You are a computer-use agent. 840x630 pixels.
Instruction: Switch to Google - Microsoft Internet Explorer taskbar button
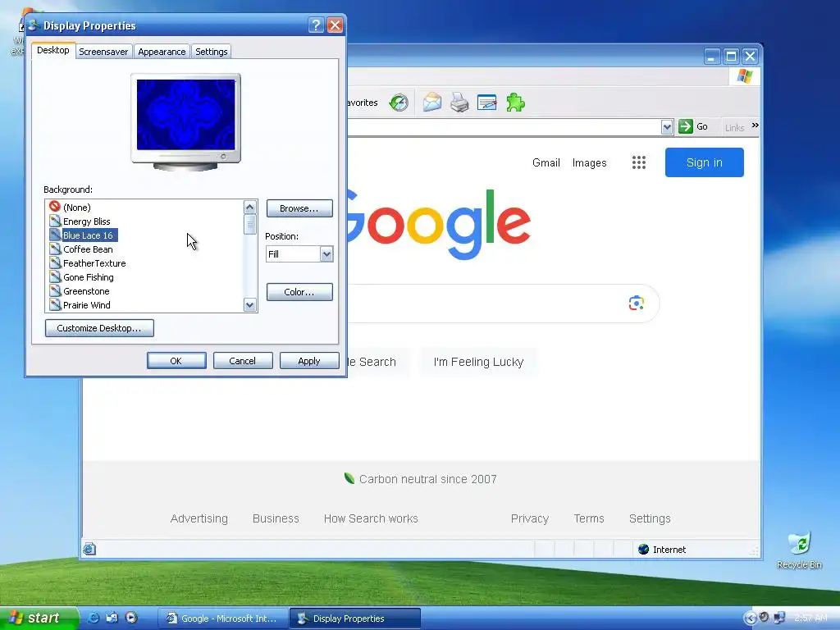coord(223,619)
